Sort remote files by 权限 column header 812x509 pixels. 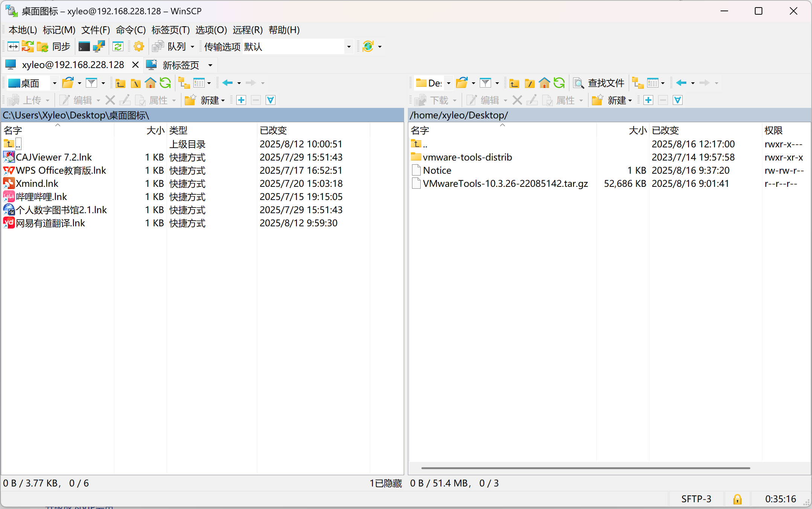click(x=773, y=130)
